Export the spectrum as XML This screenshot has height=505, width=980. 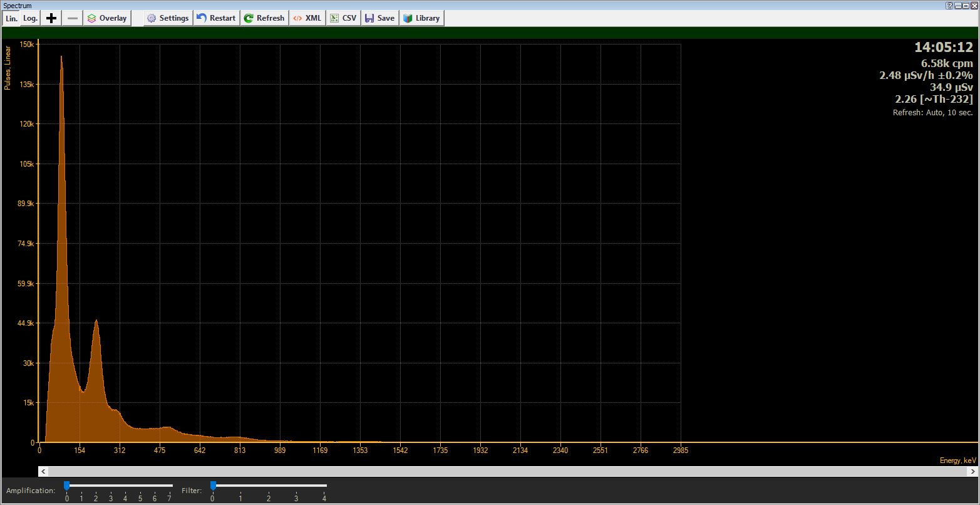pyautogui.click(x=307, y=18)
